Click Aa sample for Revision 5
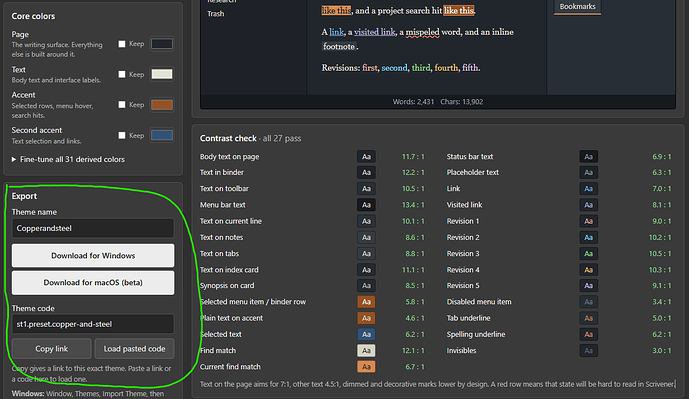This screenshot has width=689, height=399. (x=588, y=286)
